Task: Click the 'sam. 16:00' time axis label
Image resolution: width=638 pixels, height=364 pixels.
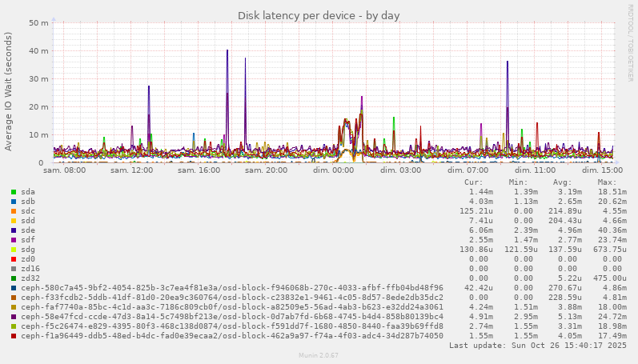Action: coord(199,170)
